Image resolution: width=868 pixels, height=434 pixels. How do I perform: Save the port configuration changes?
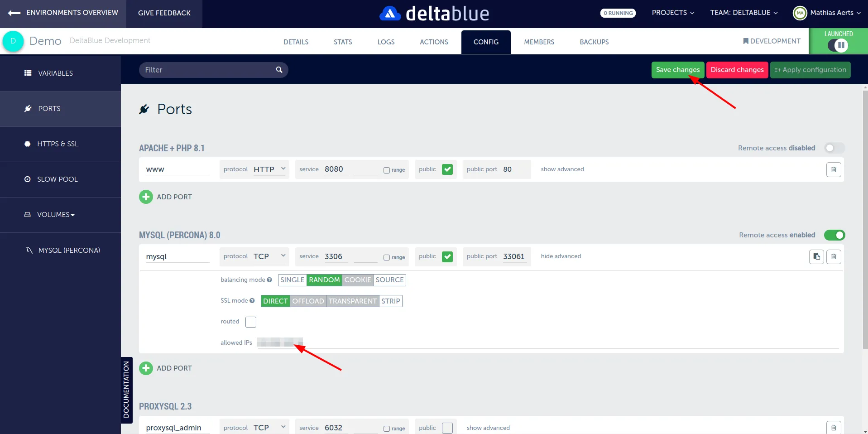[x=677, y=70]
